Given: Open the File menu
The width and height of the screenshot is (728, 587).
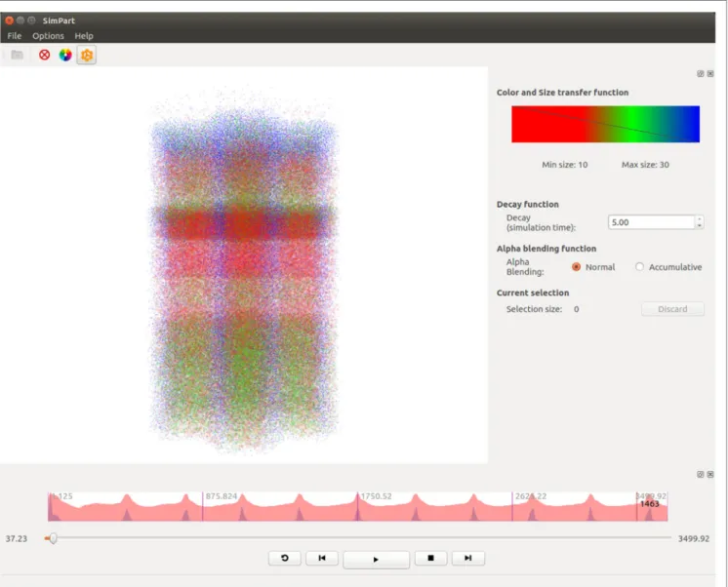Looking at the screenshot, I should tap(15, 36).
